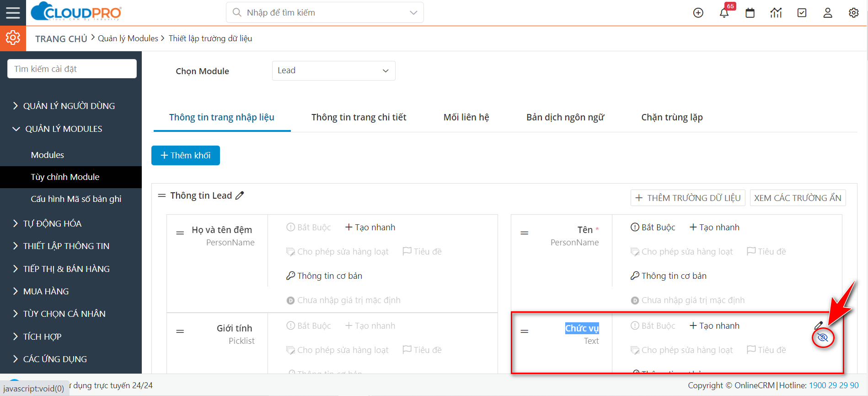868x396 pixels.
Task: Select Tùy chỉnh Module in sidebar
Action: [x=71, y=177]
